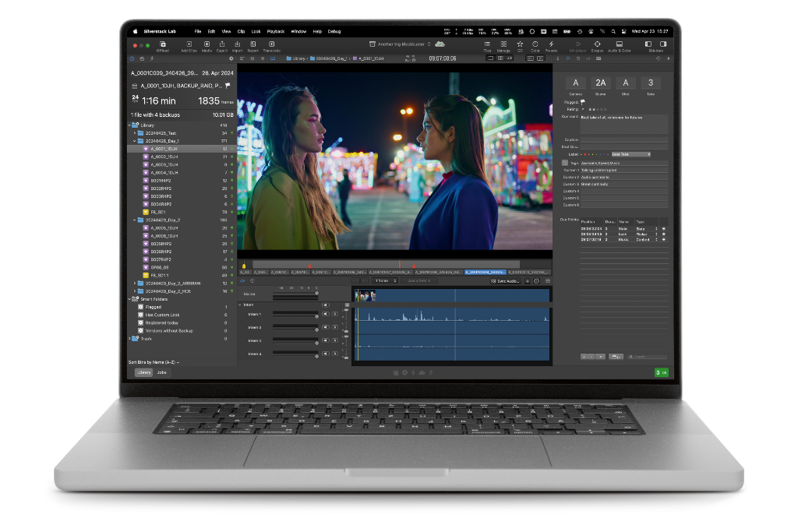This screenshot has width=798, height=532.
Task: Switch to the Jobs tab
Action: point(162,372)
